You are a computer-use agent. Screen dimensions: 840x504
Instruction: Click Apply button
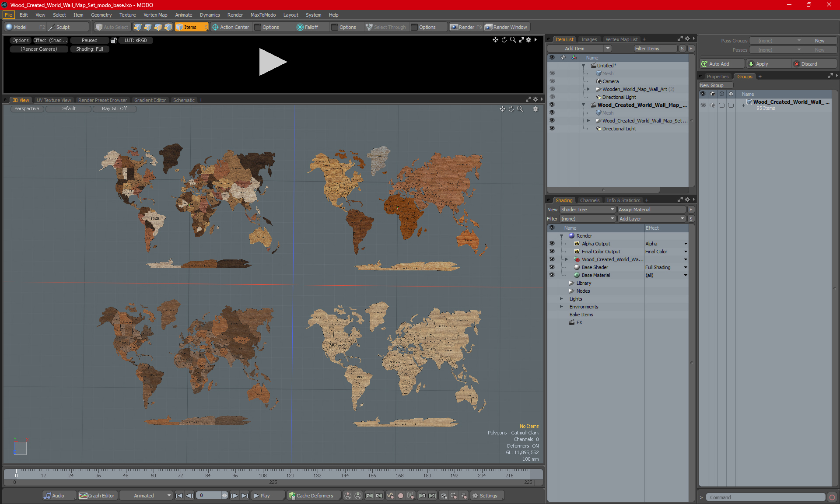pyautogui.click(x=768, y=64)
